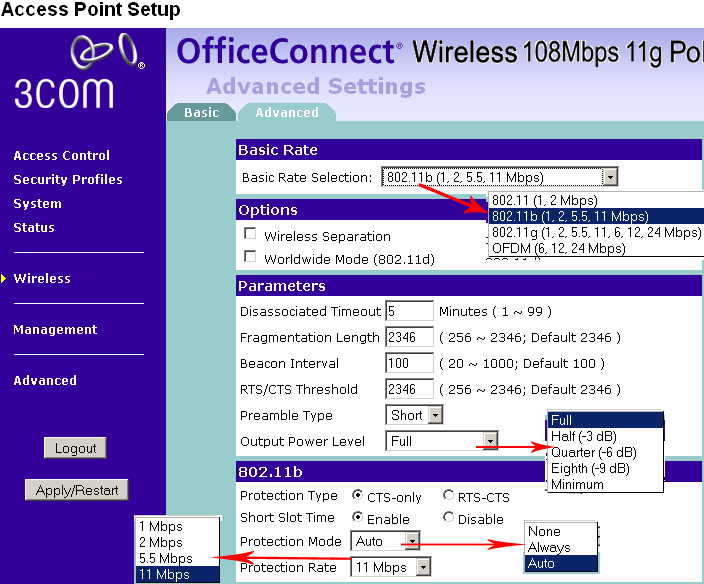Click the RTS/CTS Threshold input field
The image size is (704, 584).
(409, 389)
